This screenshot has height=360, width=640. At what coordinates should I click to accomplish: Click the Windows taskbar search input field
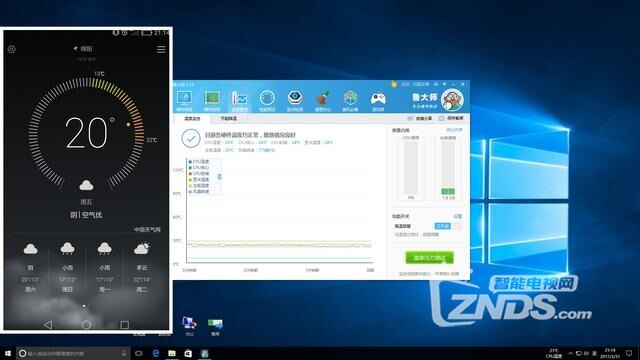point(73,353)
